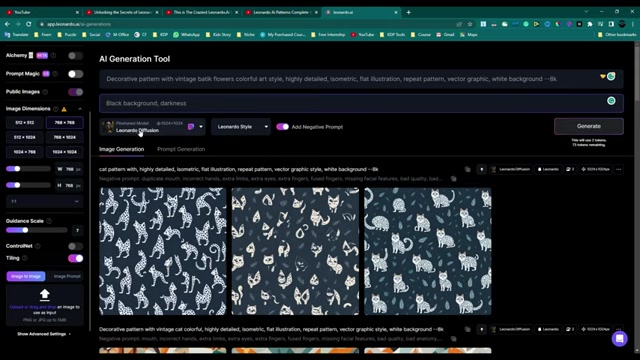The image size is (640, 360).
Task: Click the negative prompt input field
Action: coord(361,103)
